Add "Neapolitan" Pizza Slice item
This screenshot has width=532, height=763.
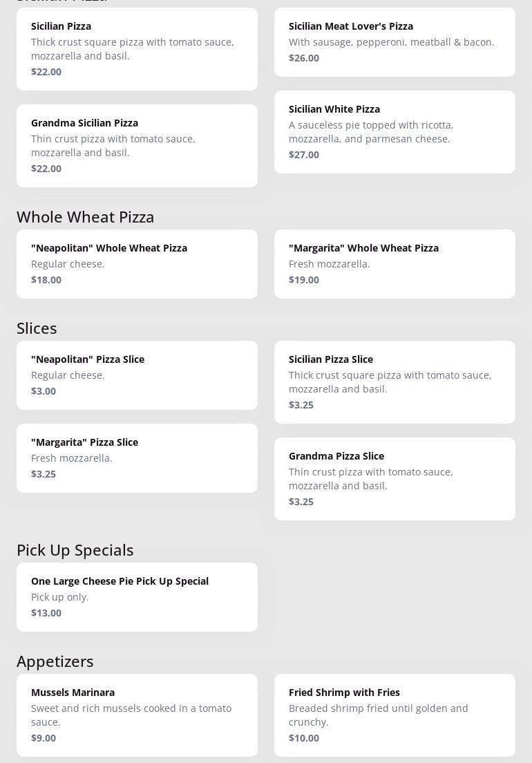[x=137, y=375]
